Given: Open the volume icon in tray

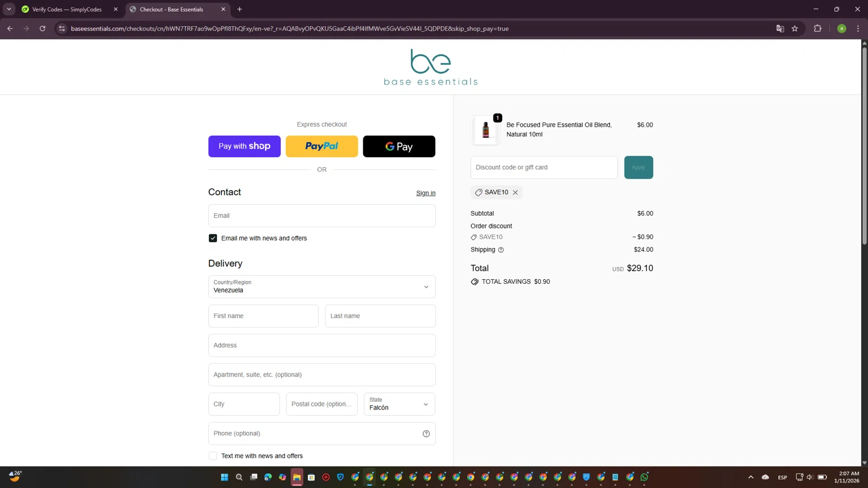Looking at the screenshot, I should [x=810, y=477].
